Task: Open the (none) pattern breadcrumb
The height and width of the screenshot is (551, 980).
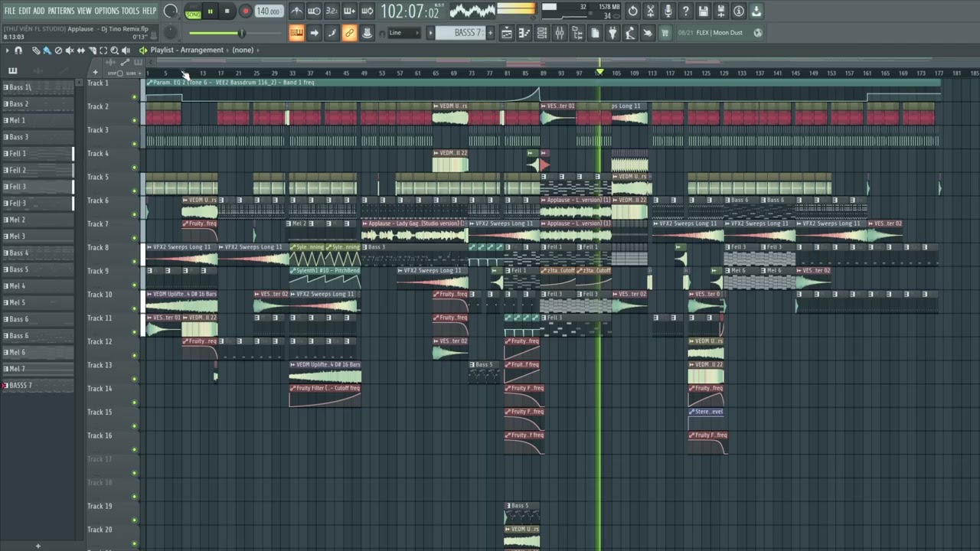Action: (x=243, y=50)
